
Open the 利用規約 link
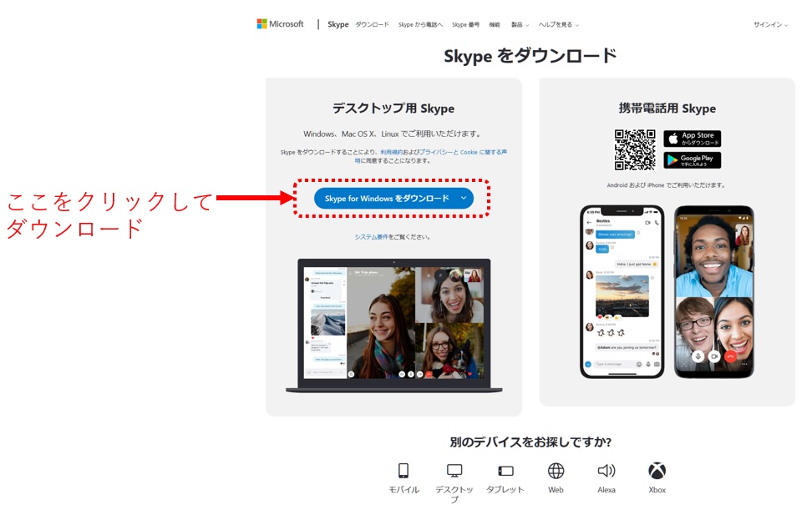(392, 152)
